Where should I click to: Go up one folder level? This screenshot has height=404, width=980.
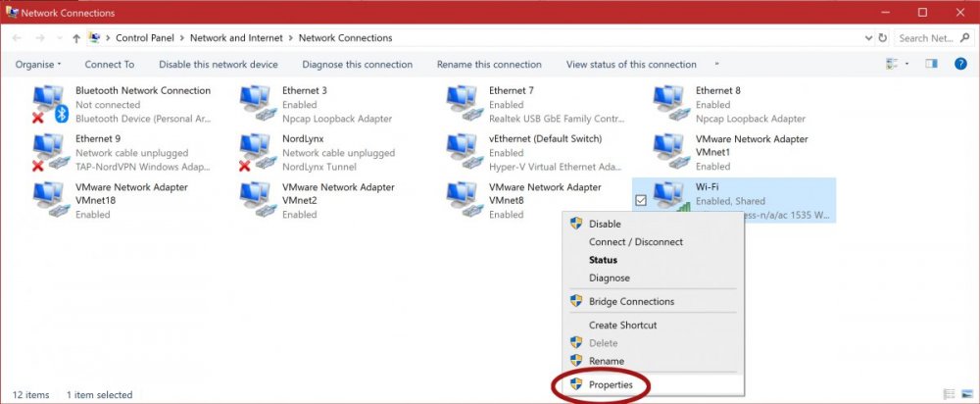click(x=76, y=38)
